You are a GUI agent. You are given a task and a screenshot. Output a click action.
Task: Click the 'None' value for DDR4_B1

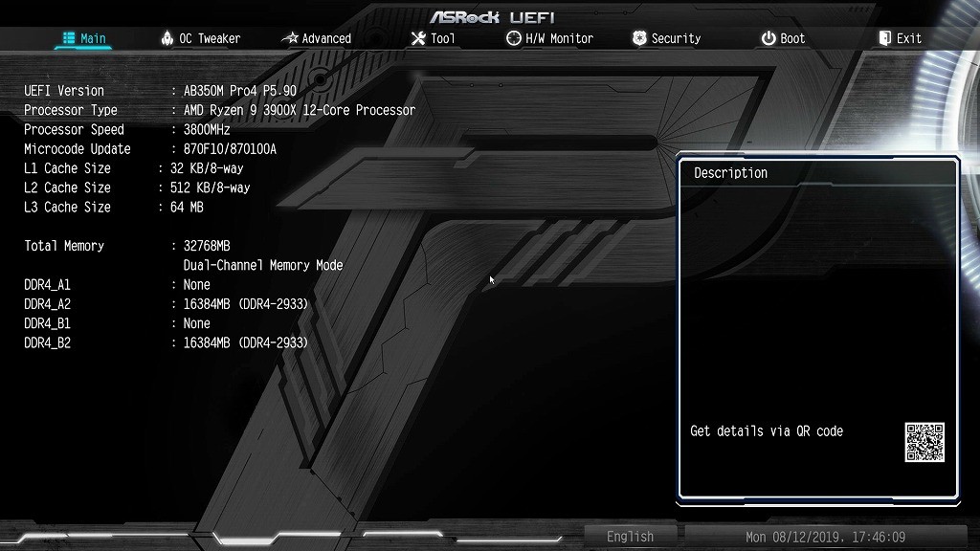point(197,323)
